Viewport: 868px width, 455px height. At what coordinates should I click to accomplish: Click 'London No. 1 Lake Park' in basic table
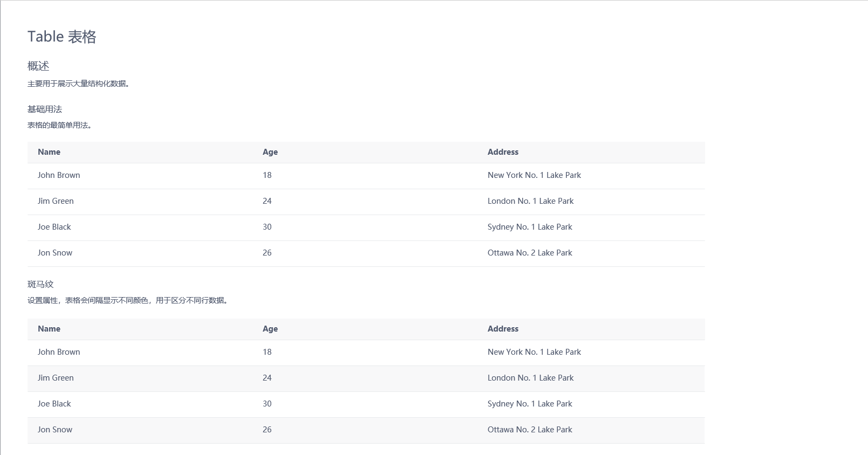tap(530, 201)
